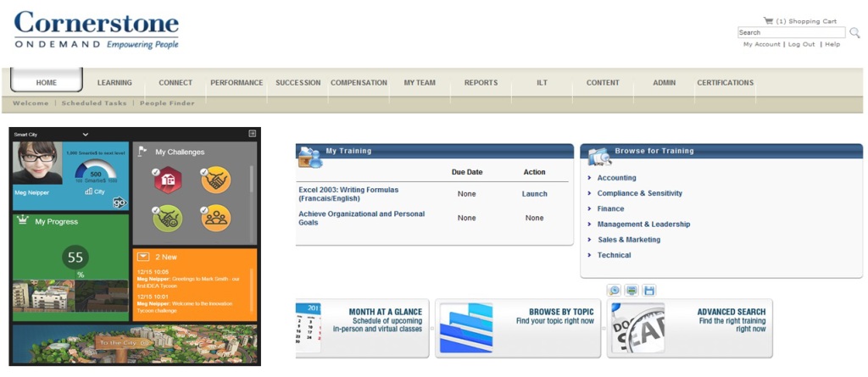
Task: Select the orange handshake challenge badge
Action: pos(215,180)
